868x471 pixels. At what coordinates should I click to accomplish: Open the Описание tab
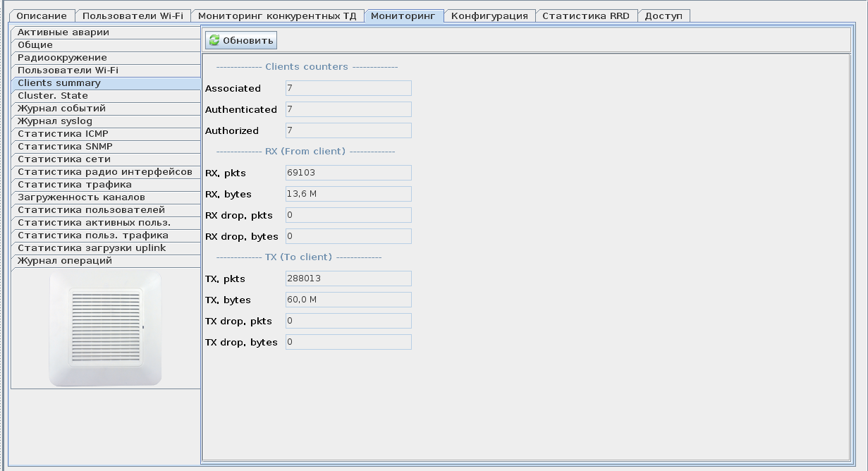(x=42, y=16)
